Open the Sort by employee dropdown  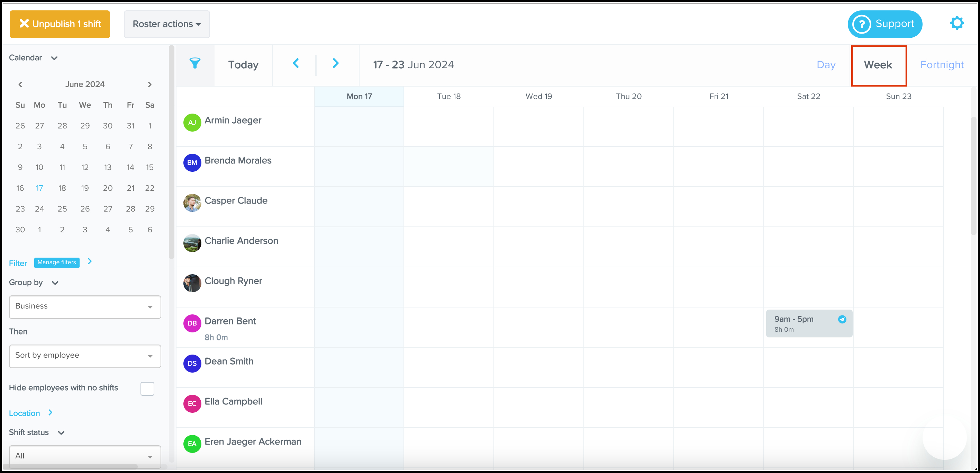[85, 356]
